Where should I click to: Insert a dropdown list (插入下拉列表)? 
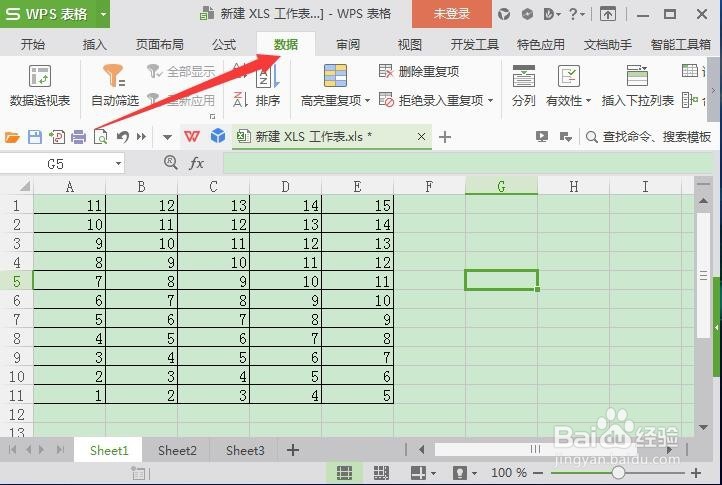(x=637, y=86)
